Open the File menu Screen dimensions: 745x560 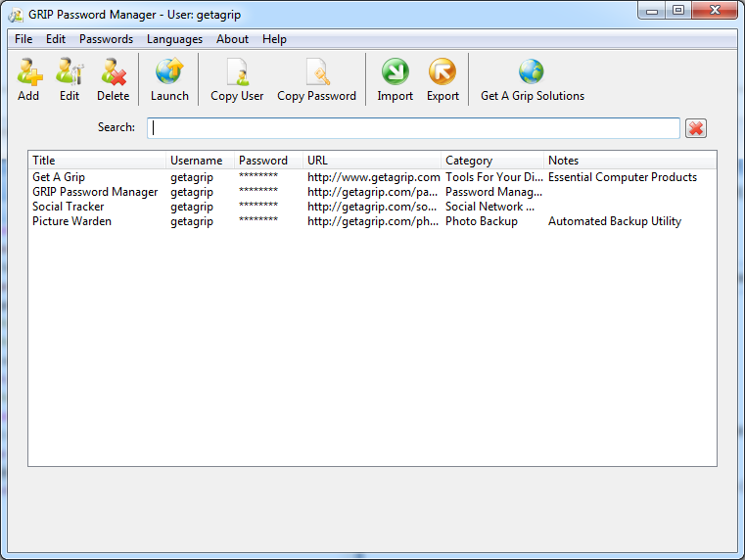tap(23, 39)
